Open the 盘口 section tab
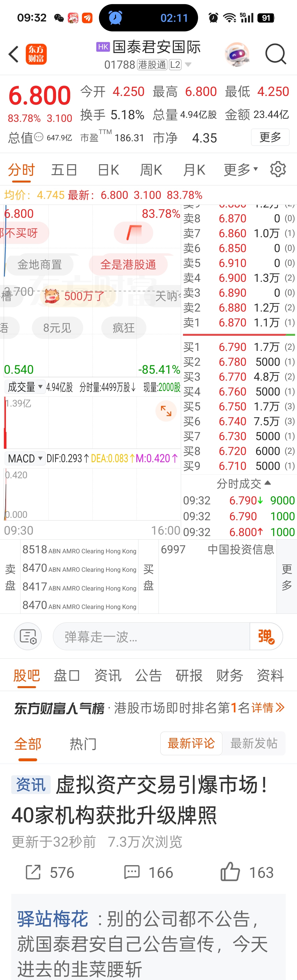The height and width of the screenshot is (980, 297). click(67, 675)
